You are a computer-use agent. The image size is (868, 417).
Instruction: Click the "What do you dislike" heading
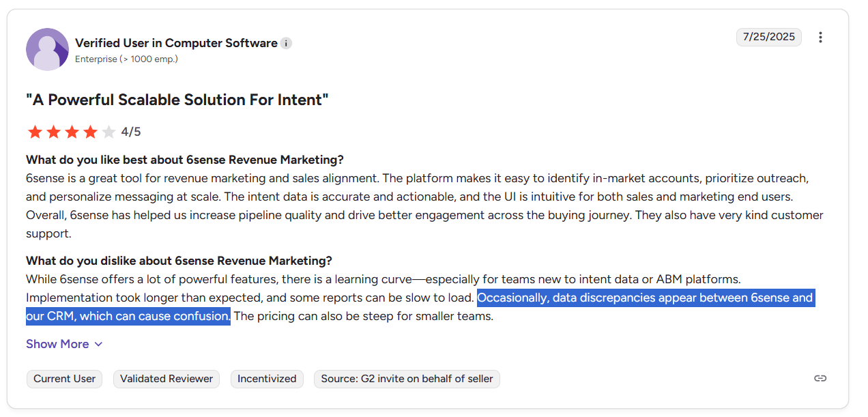(x=179, y=261)
